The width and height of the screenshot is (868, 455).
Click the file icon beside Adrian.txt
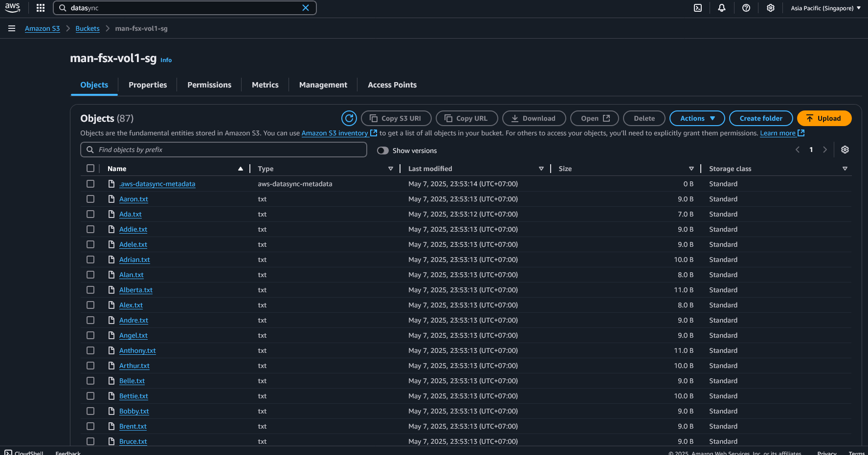click(x=111, y=260)
